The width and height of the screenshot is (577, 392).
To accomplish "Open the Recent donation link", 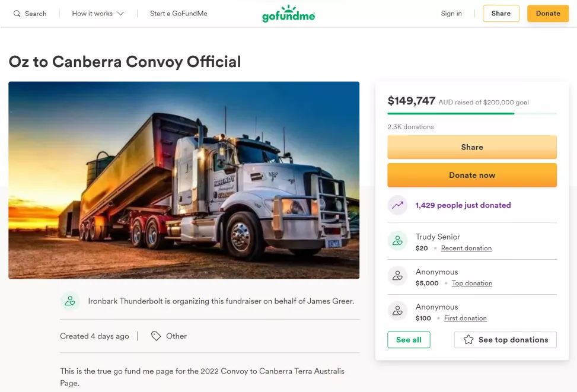I will tap(466, 248).
